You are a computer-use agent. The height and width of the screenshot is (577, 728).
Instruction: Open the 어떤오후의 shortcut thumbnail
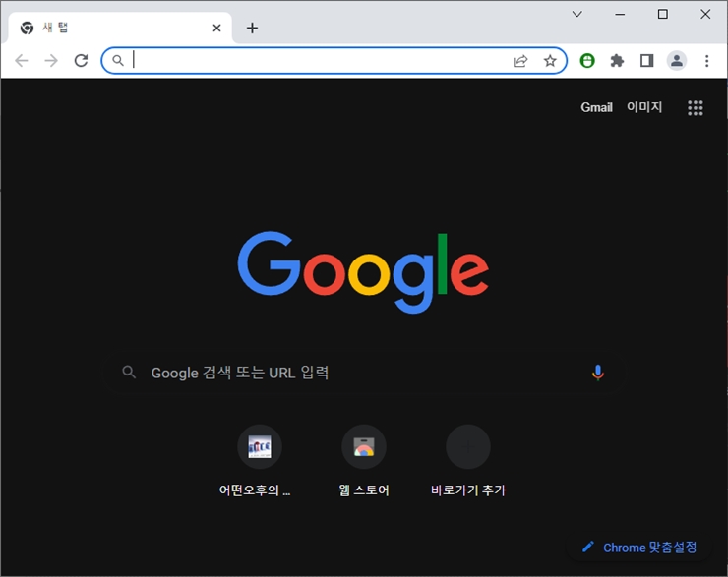[x=260, y=446]
